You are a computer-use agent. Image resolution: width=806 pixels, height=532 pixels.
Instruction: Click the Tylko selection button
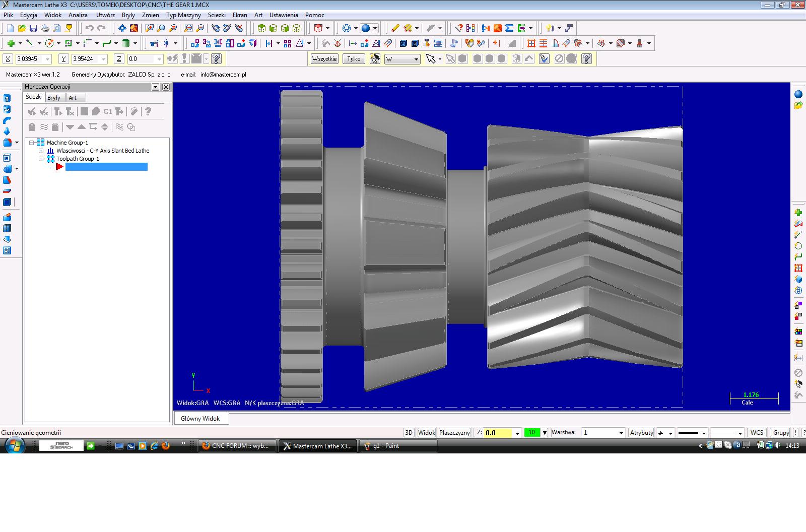point(354,59)
